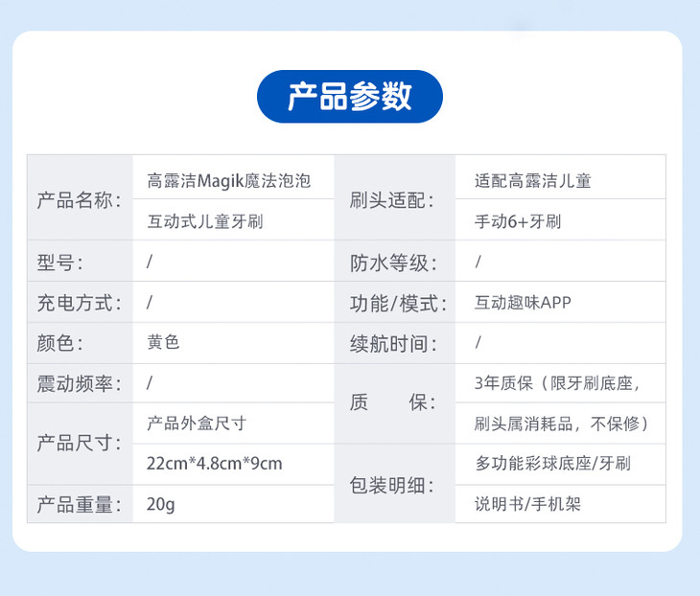Click the 20g weight value
700x596 pixels.
pos(160,504)
